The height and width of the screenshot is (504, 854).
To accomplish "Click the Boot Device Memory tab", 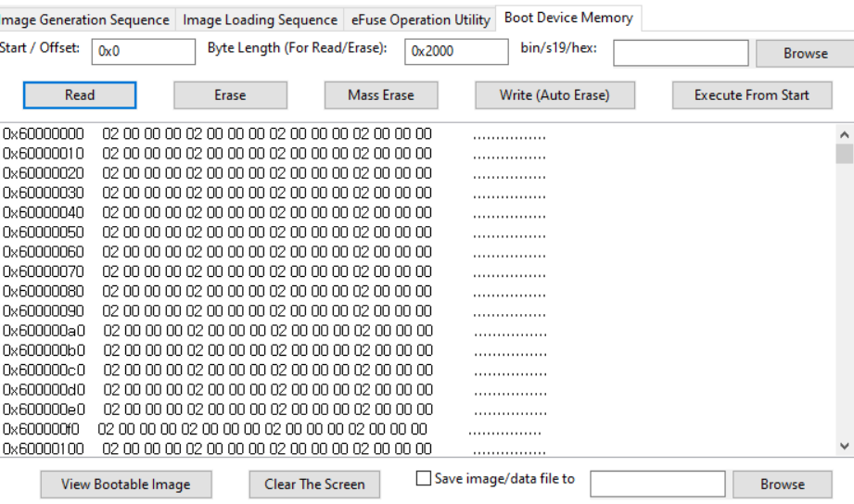I will coord(568,18).
